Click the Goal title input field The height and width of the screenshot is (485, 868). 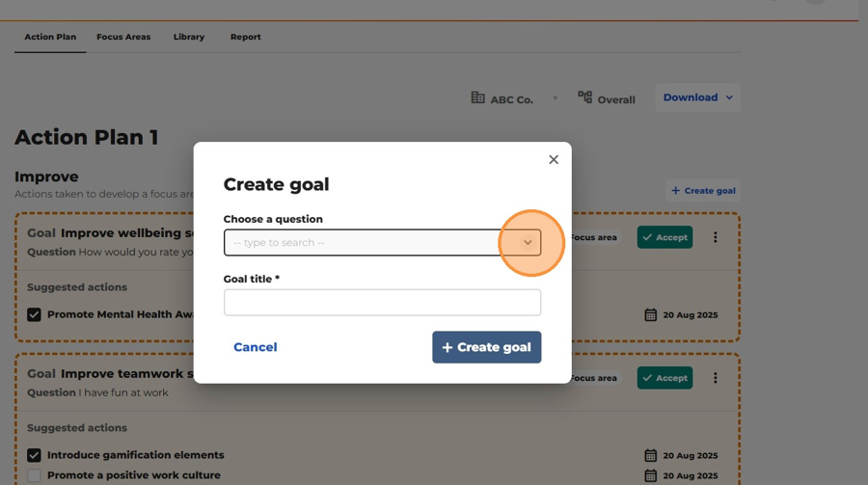[x=382, y=303]
